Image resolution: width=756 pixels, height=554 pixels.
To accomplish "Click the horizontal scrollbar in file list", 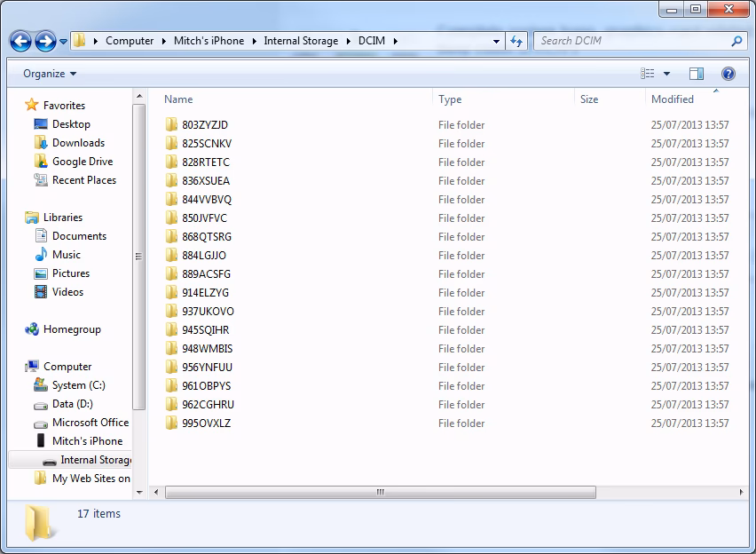I will click(380, 492).
